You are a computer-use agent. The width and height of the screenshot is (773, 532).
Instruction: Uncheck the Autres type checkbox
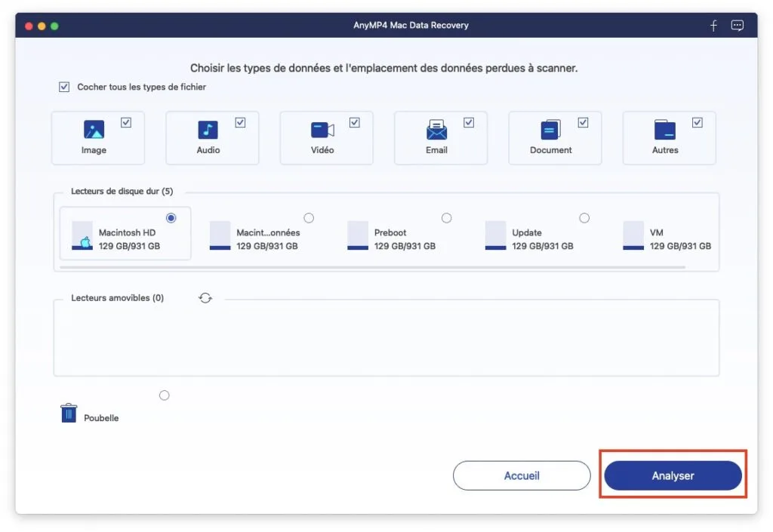tap(698, 122)
